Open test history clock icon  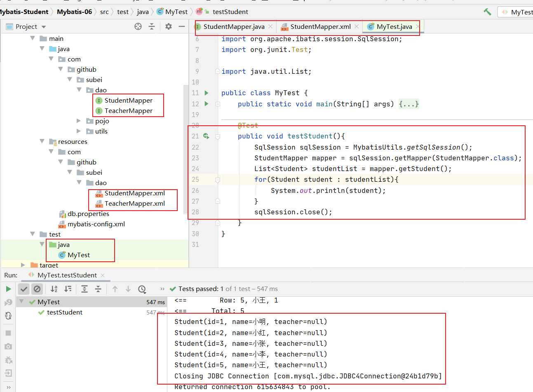click(142, 289)
